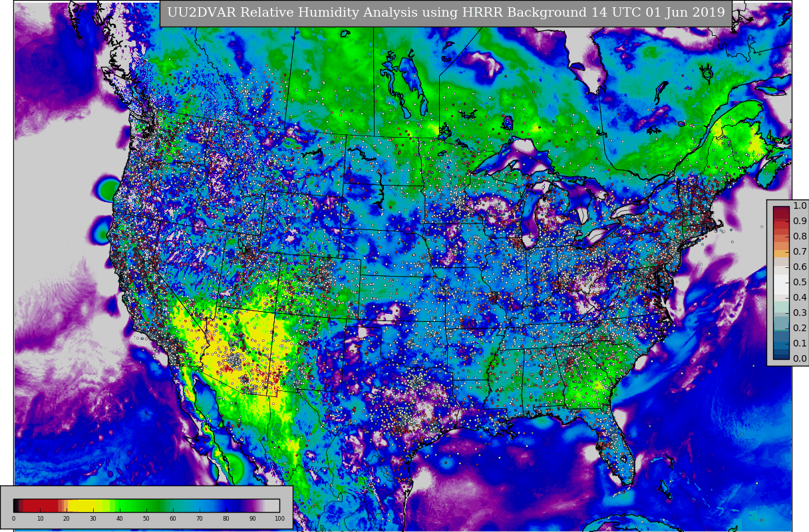
Task: Select the "40" tick label on the humidity scale
Action: tap(120, 519)
